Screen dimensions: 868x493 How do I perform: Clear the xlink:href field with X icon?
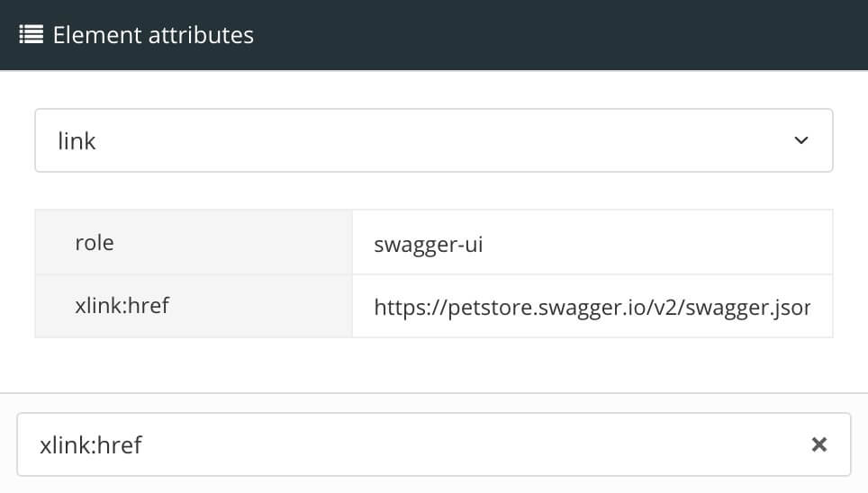818,444
